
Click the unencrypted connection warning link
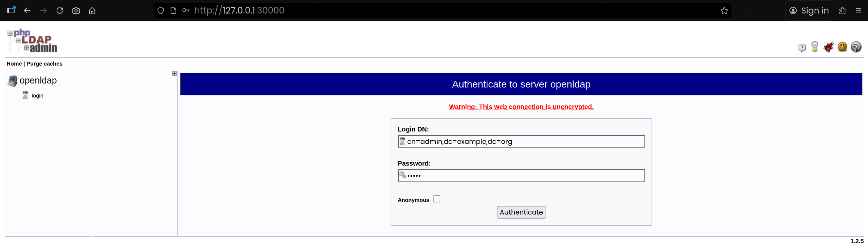point(521,107)
